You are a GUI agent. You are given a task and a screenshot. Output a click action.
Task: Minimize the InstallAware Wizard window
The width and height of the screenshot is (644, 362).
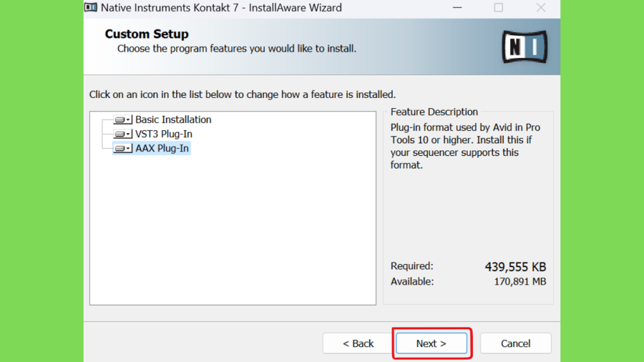[x=457, y=8]
